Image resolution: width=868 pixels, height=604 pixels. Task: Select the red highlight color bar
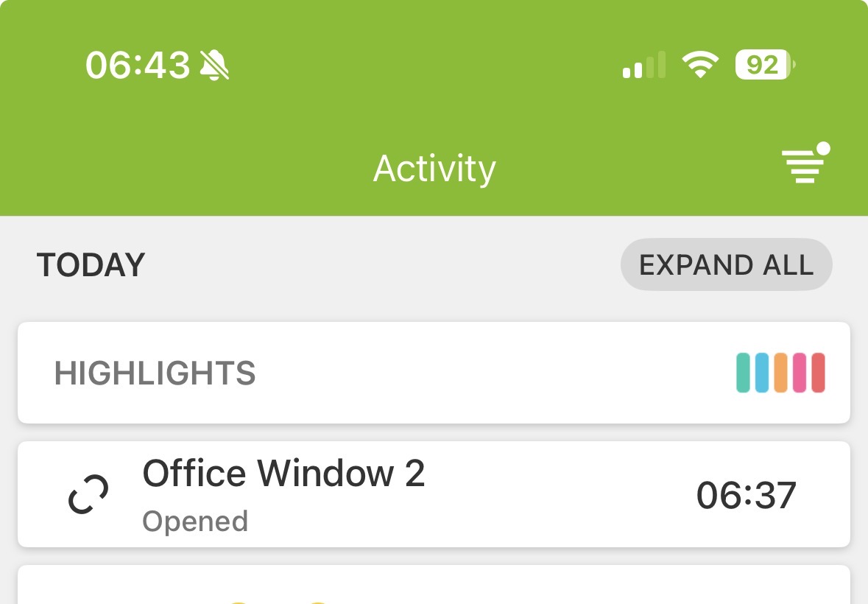[818, 373]
